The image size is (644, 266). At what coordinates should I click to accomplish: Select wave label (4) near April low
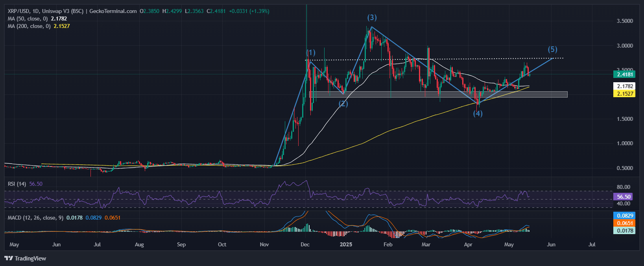coord(478,114)
